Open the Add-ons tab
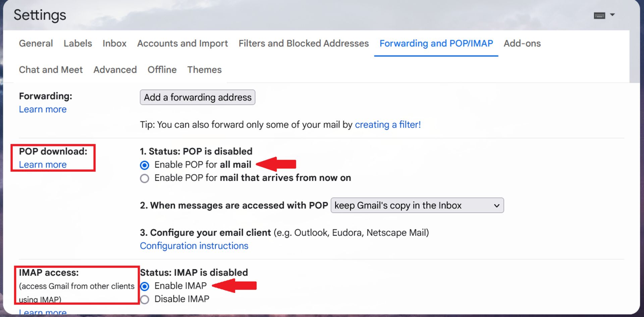The width and height of the screenshot is (644, 317). (522, 43)
